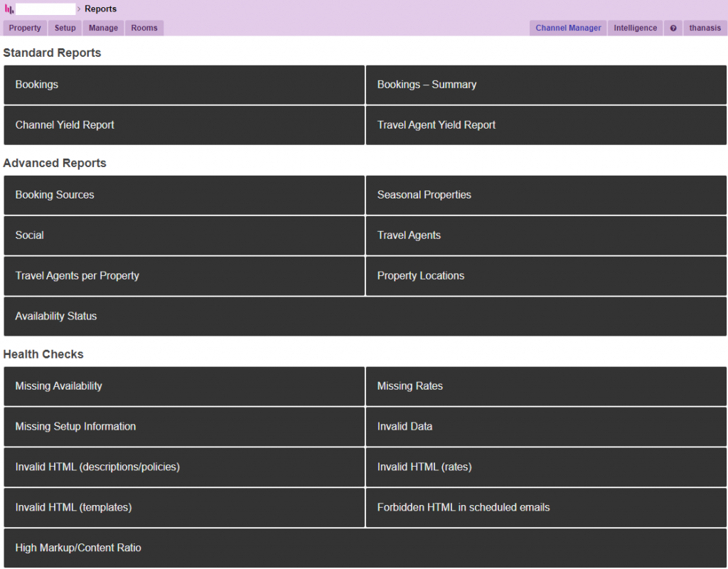Go to the Rooms menu
The width and height of the screenshot is (728, 569).
[144, 28]
